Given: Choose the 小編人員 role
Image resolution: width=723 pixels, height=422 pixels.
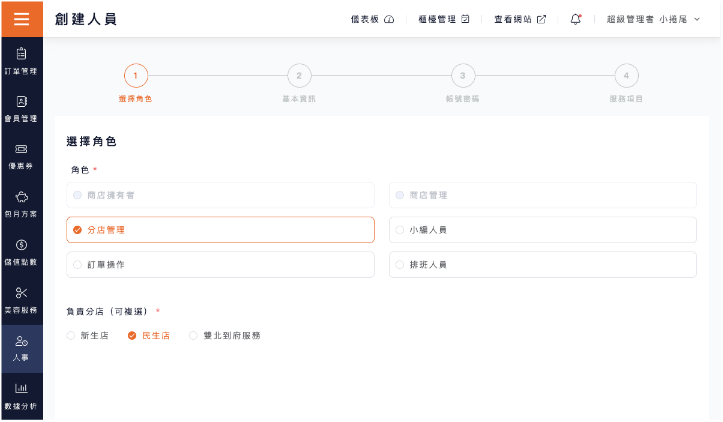Looking at the screenshot, I should click(x=543, y=230).
